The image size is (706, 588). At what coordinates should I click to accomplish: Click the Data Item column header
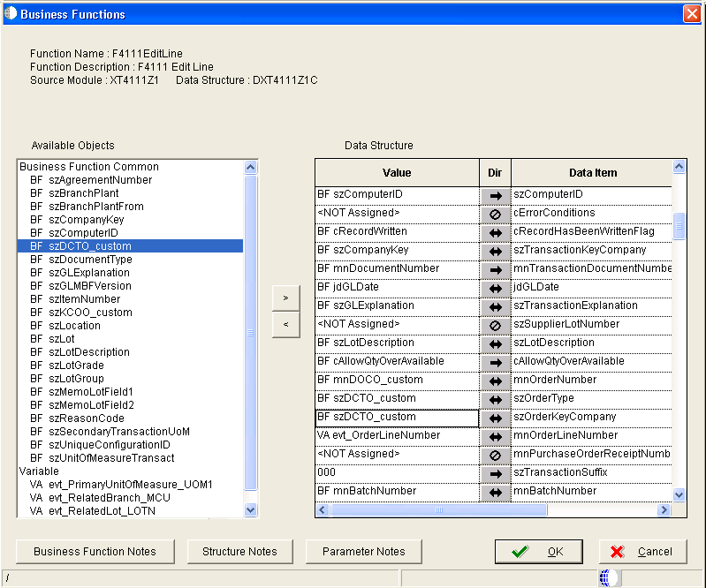pyautogui.click(x=592, y=173)
